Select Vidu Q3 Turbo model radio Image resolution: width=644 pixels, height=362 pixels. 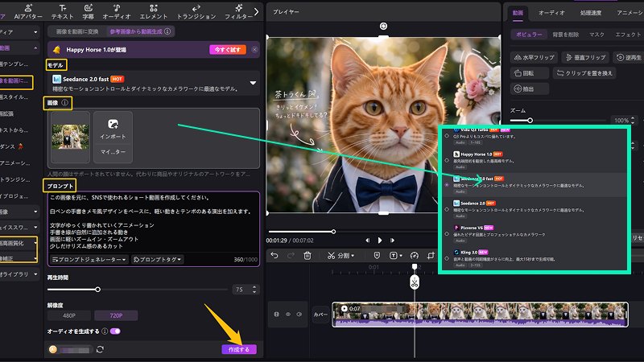[x=447, y=136]
